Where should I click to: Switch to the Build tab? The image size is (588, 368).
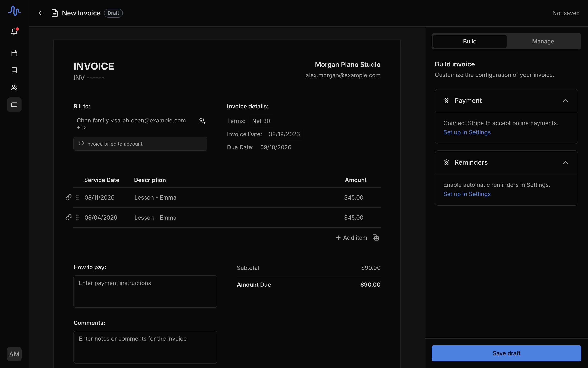[470, 41]
